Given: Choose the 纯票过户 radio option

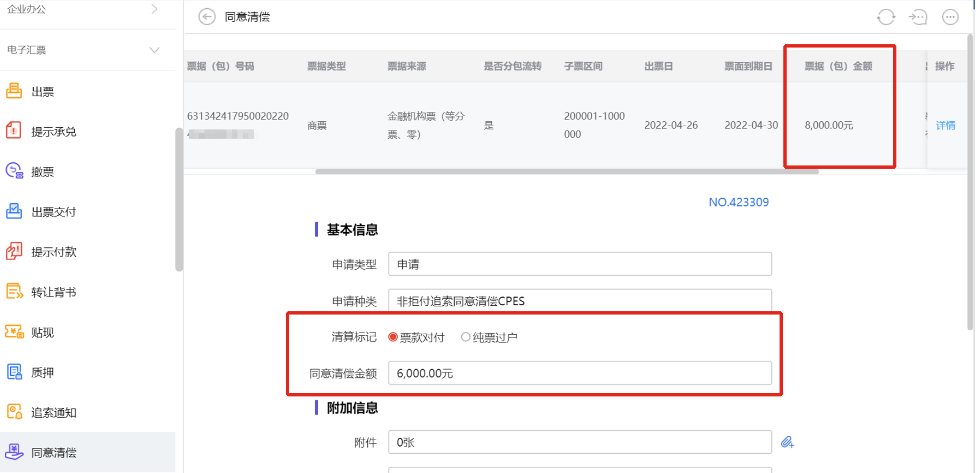Looking at the screenshot, I should pyautogui.click(x=465, y=337).
